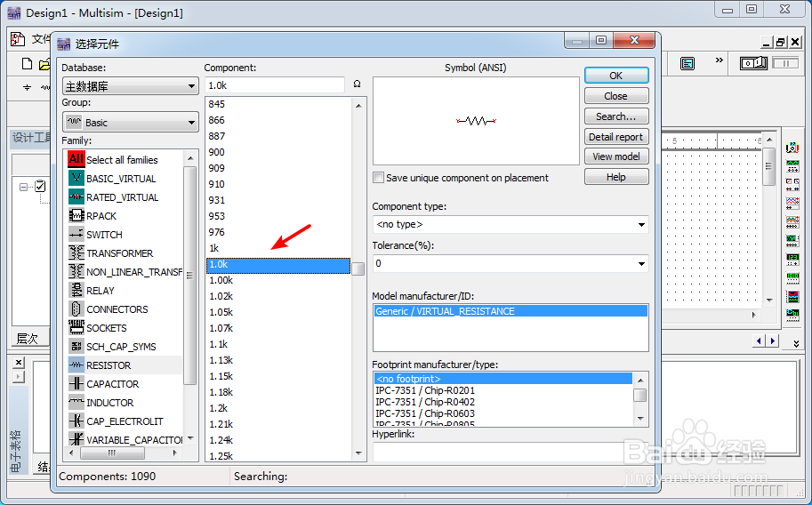Click the Search... button
Viewport: 812px width, 505px height.
point(615,116)
